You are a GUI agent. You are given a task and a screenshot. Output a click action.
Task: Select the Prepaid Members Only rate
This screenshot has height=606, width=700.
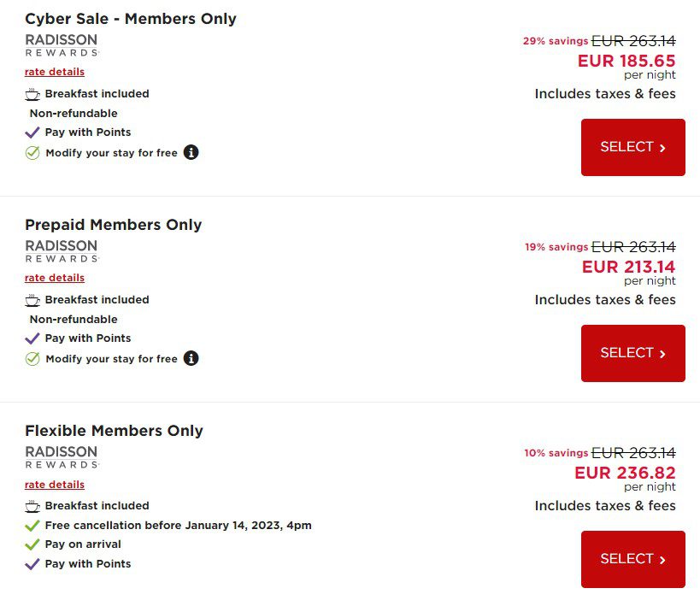pyautogui.click(x=633, y=353)
